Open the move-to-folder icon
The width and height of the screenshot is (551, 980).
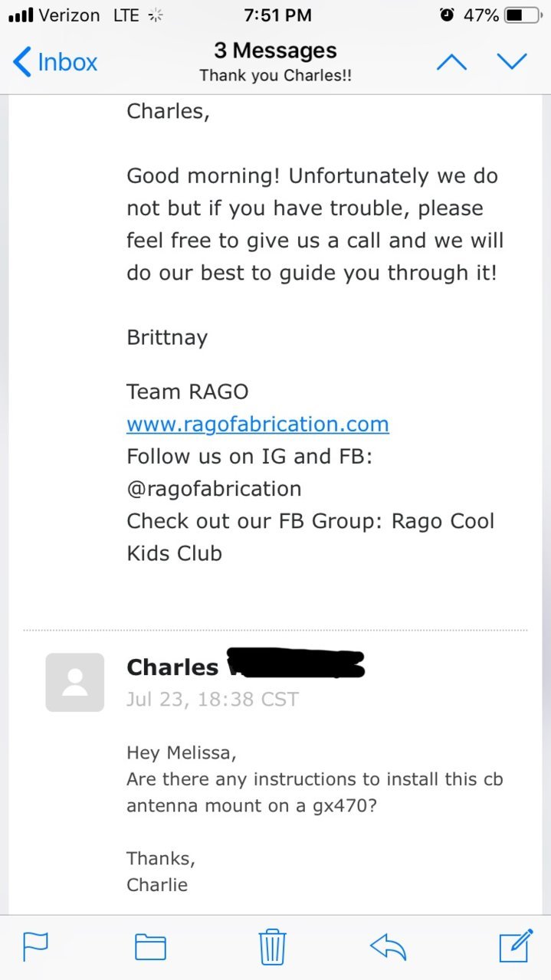point(150,947)
